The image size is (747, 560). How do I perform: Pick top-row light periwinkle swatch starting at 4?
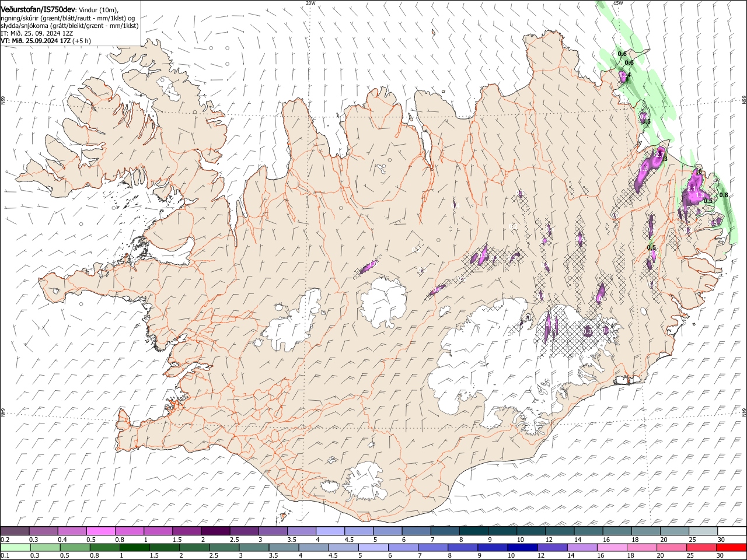click(x=330, y=531)
